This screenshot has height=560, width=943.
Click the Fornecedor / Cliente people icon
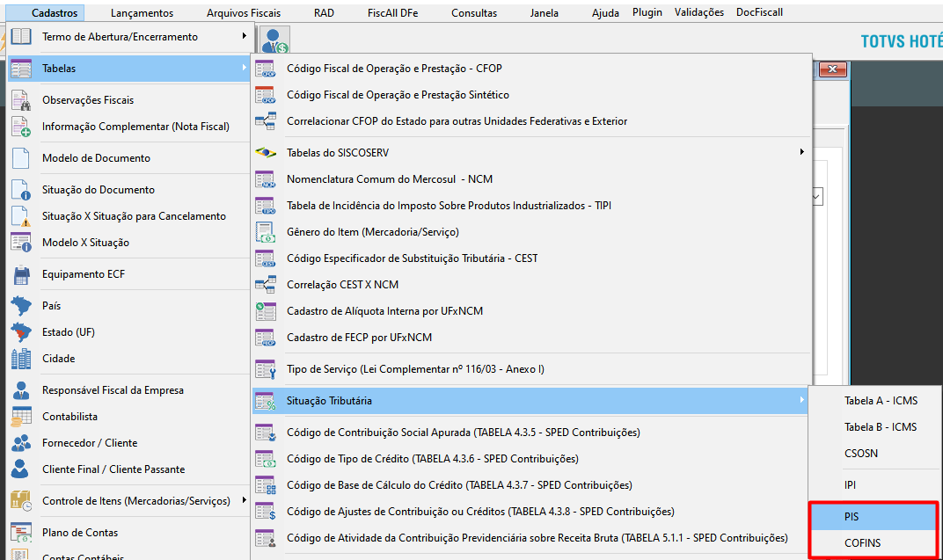coord(21,443)
